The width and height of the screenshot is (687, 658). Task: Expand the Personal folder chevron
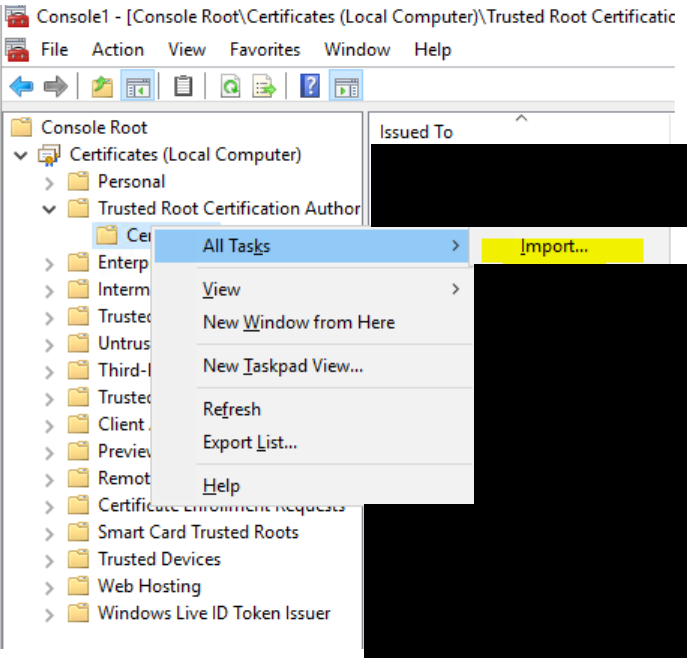point(49,182)
